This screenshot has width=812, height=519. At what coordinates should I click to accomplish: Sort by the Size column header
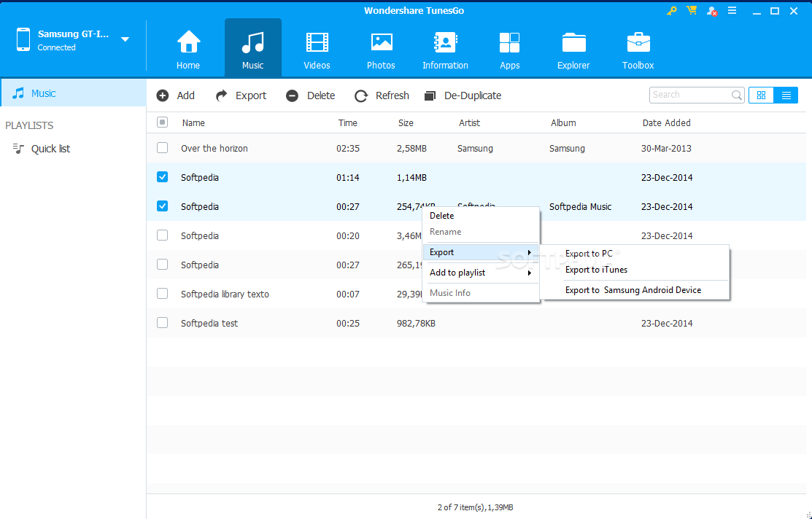[x=406, y=123]
